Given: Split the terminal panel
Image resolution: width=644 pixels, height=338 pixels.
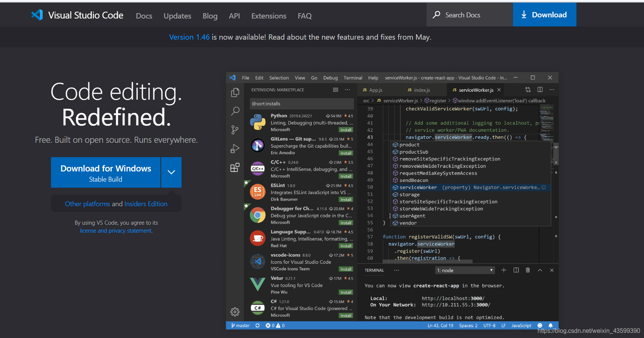Looking at the screenshot, I should click(x=516, y=270).
